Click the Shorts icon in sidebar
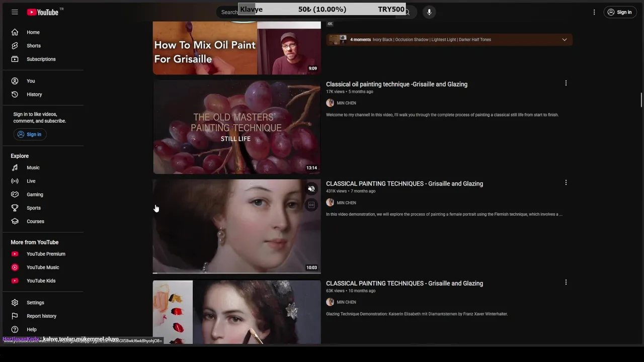Viewport: 644px width, 362px height. pos(15,46)
